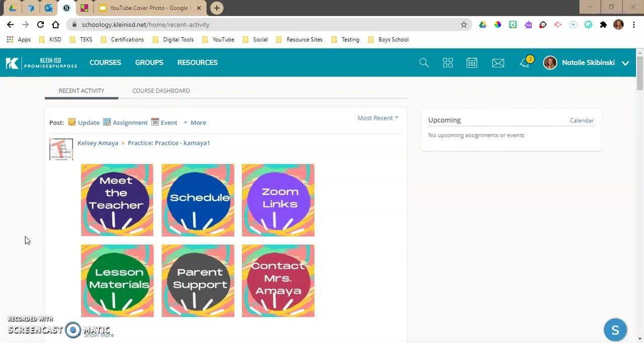Screen dimensions: 644x343
Task: Open a new browser tab
Action: coord(216,8)
